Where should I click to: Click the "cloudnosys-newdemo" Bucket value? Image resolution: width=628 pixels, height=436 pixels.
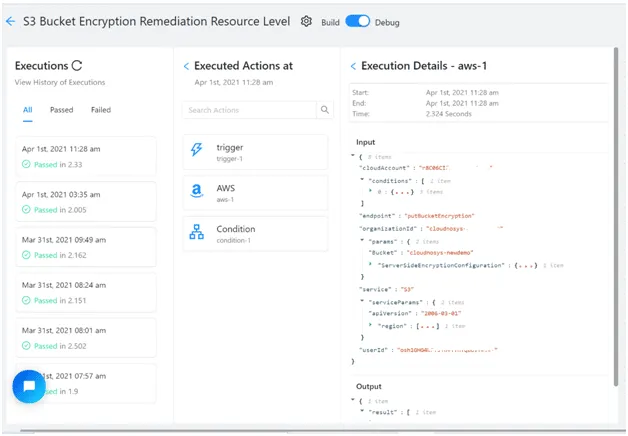point(440,253)
